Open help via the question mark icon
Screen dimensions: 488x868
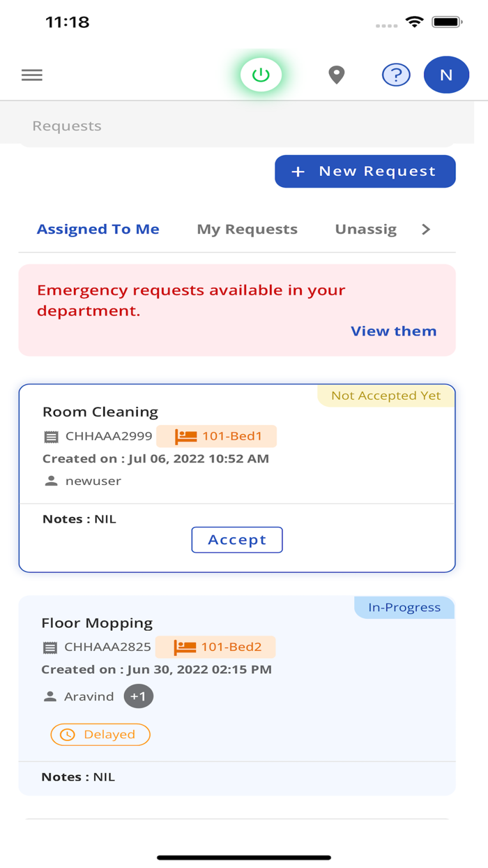coord(396,75)
